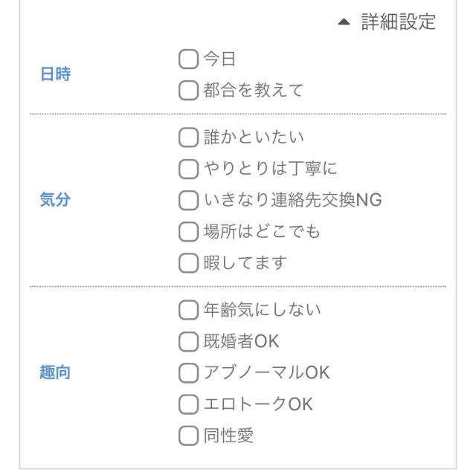
Task: Check the 同性愛 checkbox
Action: (x=189, y=435)
